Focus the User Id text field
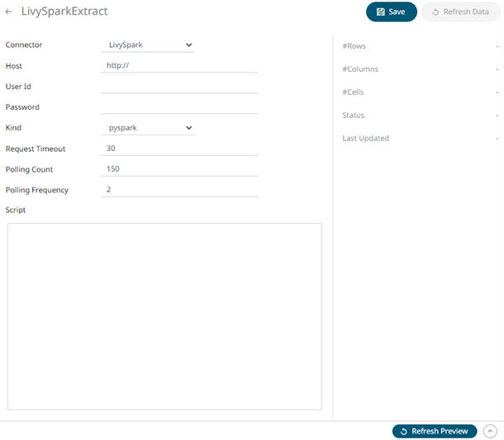The width and height of the screenshot is (504, 440). click(x=179, y=86)
